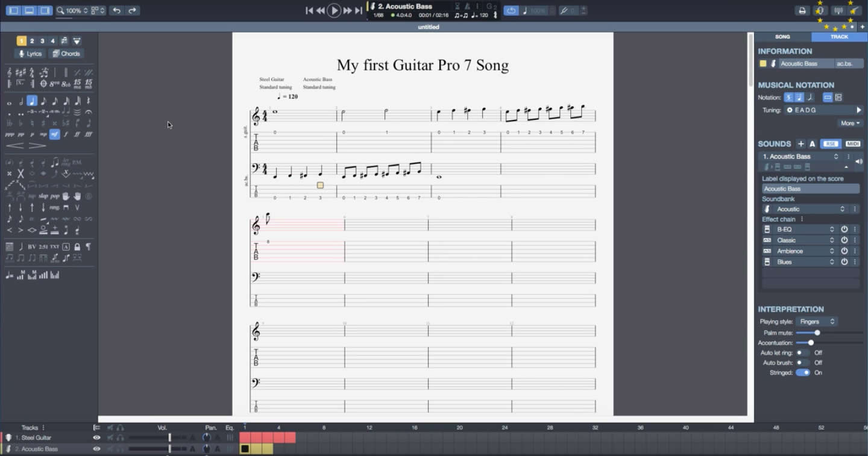Open the print icon

point(802,10)
